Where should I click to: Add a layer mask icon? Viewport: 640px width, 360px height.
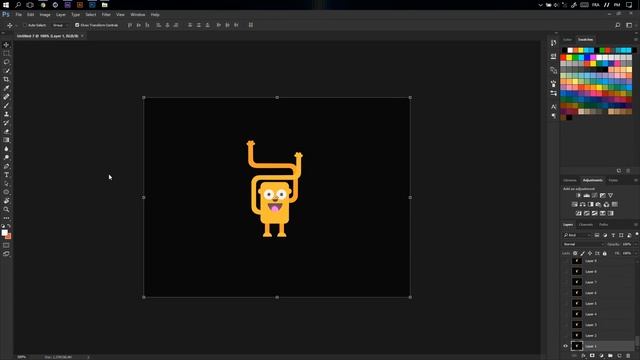click(x=592, y=356)
